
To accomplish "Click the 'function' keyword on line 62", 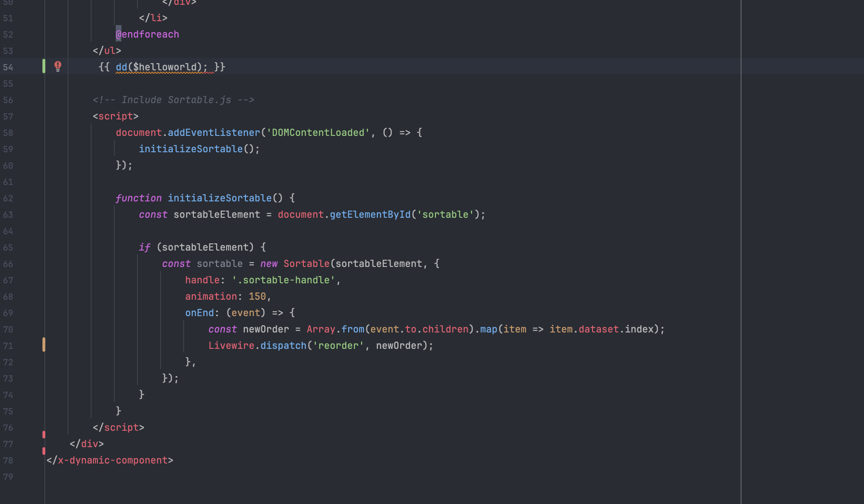I will click(x=139, y=198).
